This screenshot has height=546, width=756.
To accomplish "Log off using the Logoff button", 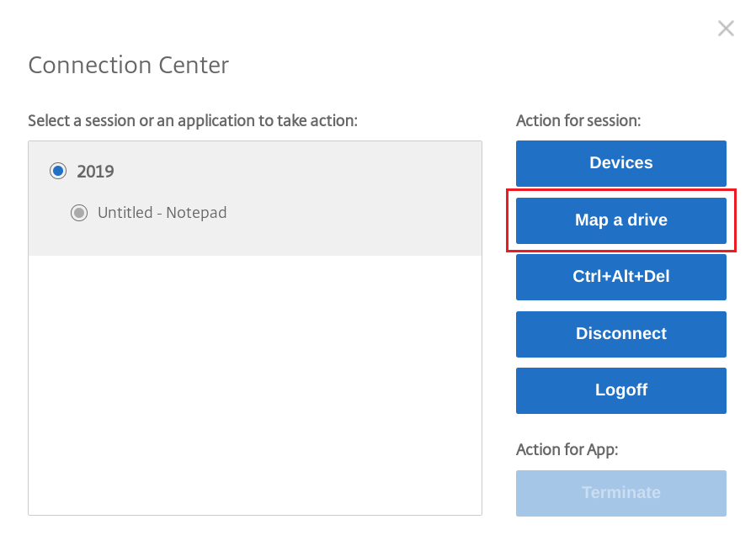I will [620, 390].
